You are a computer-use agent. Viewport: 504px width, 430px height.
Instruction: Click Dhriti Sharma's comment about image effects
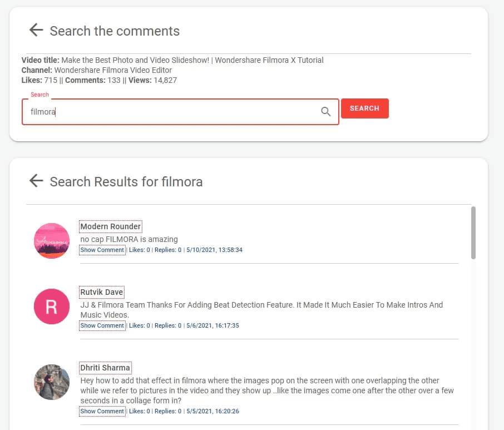[x=267, y=391]
